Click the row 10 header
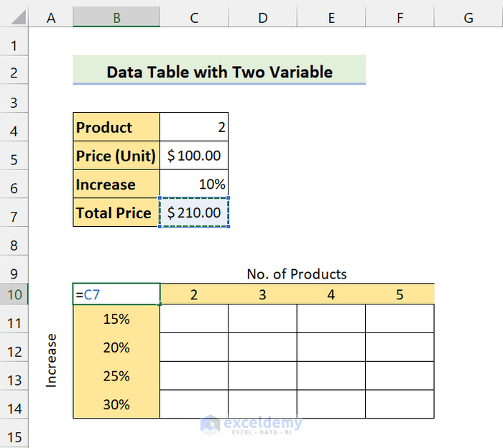 (14, 294)
